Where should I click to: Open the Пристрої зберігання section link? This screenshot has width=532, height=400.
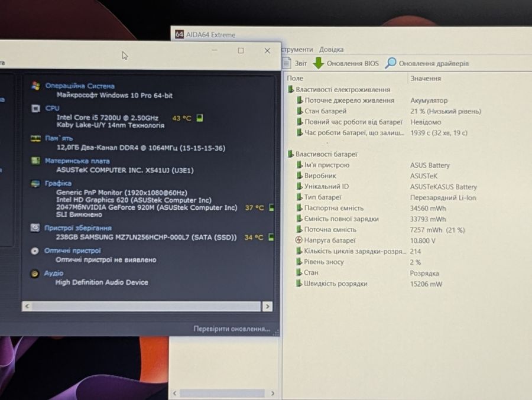point(77,228)
